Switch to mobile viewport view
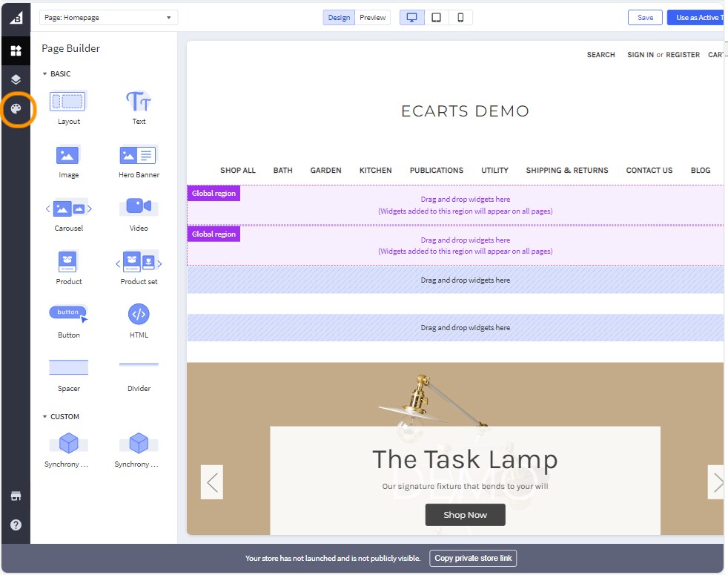728x575 pixels. (x=460, y=18)
